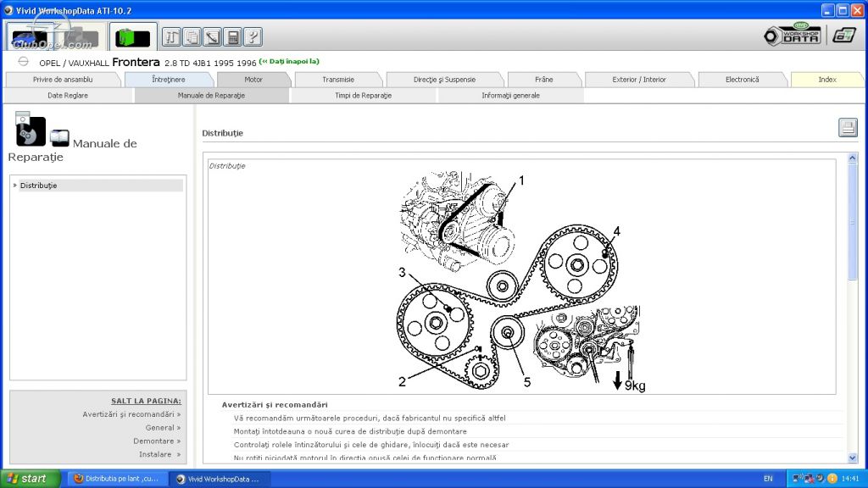Click the open book manual icon
The width and height of the screenshot is (868, 488).
click(x=59, y=137)
